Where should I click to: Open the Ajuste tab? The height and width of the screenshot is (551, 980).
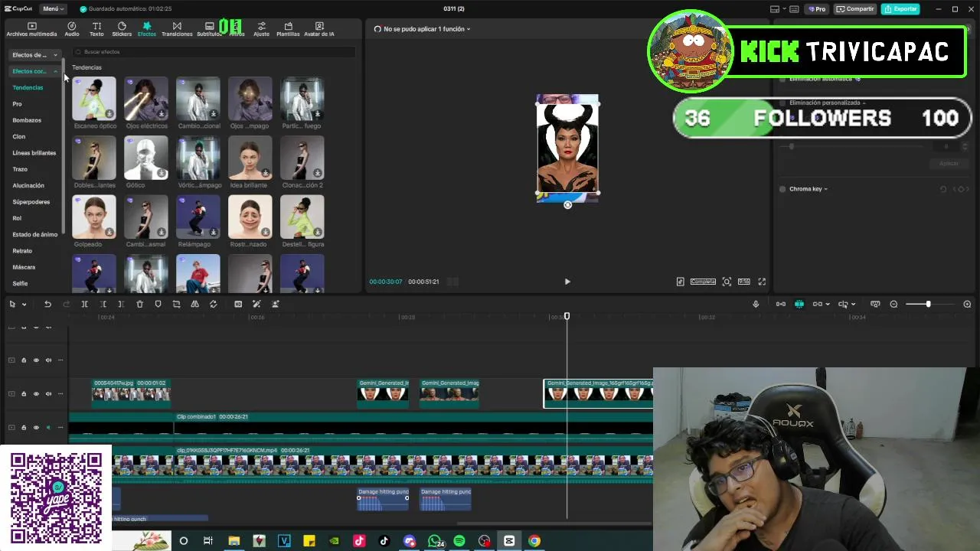pos(262,29)
